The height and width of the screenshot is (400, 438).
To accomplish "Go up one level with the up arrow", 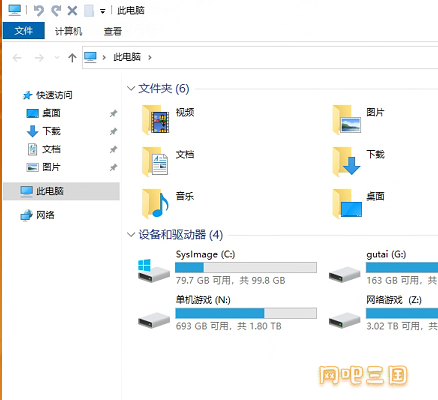I will (x=72, y=58).
